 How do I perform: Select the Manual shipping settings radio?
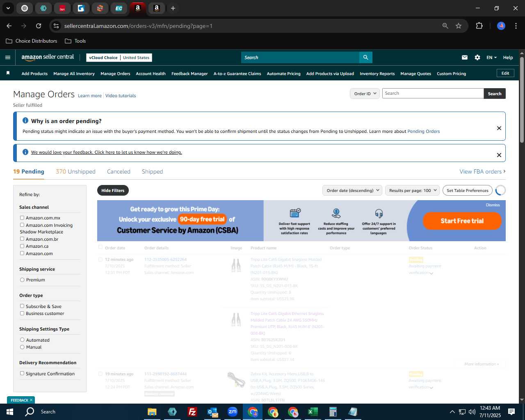click(x=22, y=347)
